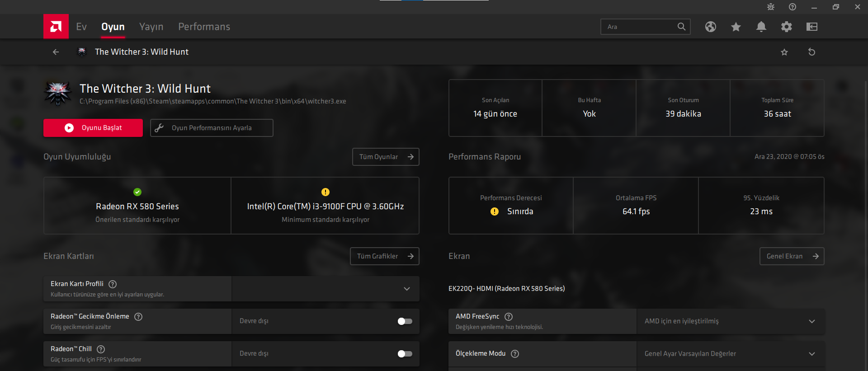Go back with the left arrow

[56, 52]
